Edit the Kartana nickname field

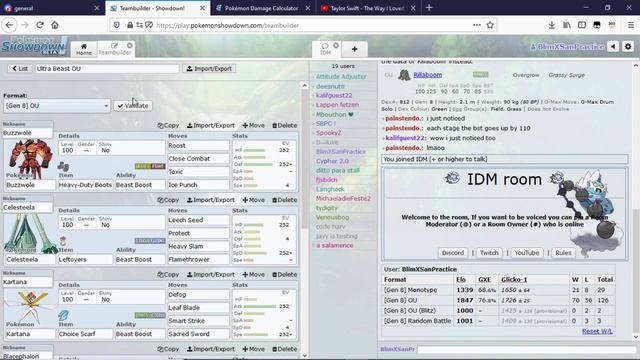coord(28,282)
